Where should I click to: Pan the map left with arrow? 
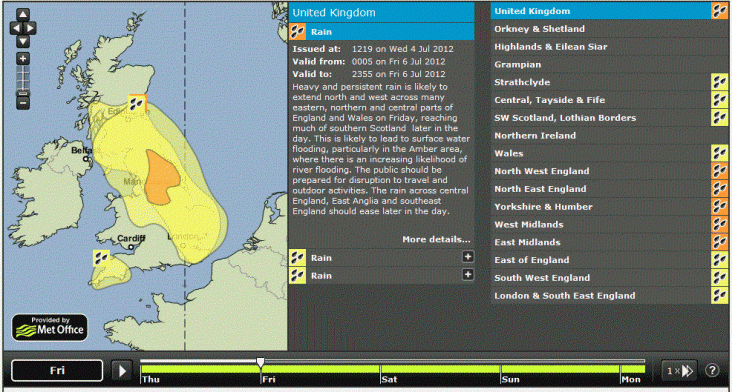[x=16, y=28]
